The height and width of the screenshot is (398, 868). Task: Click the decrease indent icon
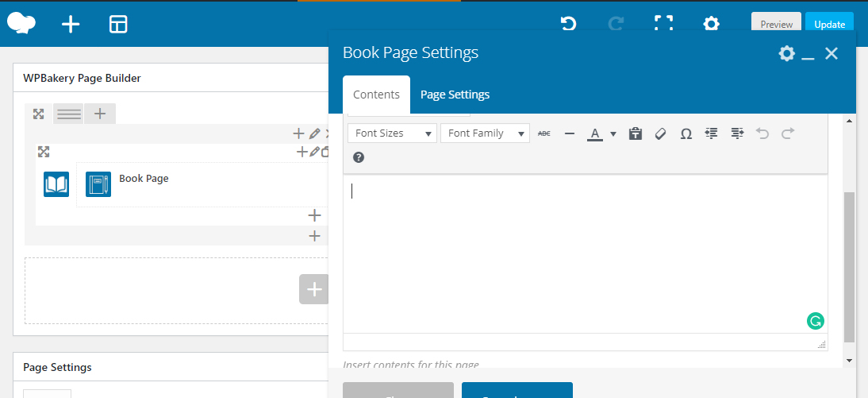[x=712, y=133]
